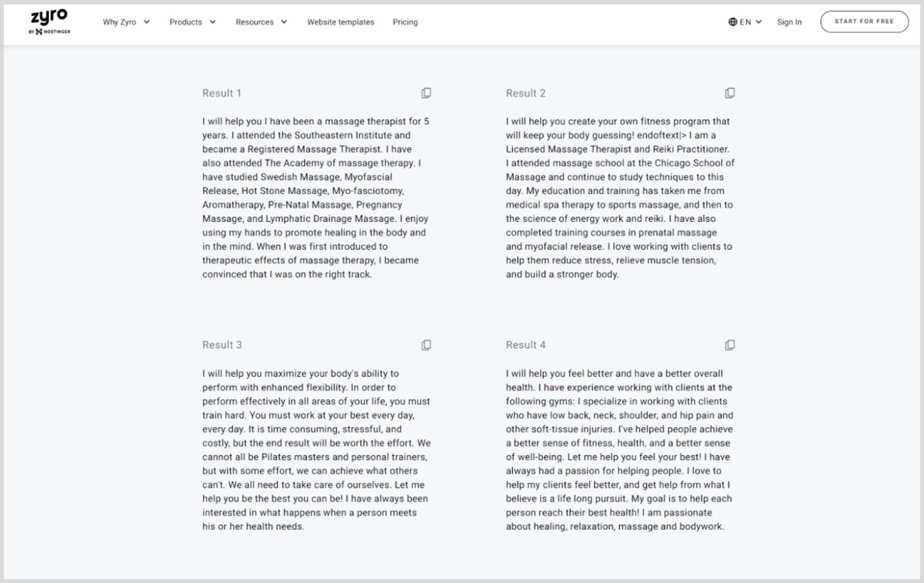The width and height of the screenshot is (924, 583).
Task: Expand the Why Zyro dropdown
Action: pos(147,22)
